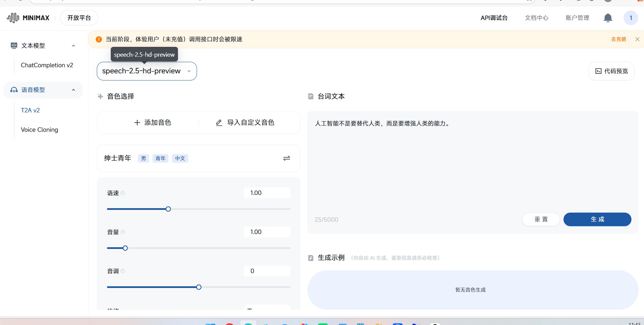Click the MiniMax logo

tap(28, 18)
